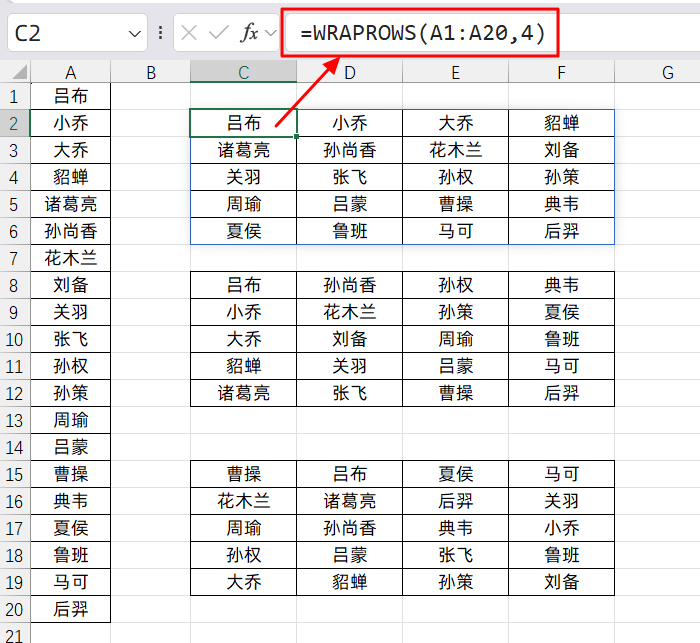Select row 1 header
This screenshot has height=643, width=700.
click(15, 96)
